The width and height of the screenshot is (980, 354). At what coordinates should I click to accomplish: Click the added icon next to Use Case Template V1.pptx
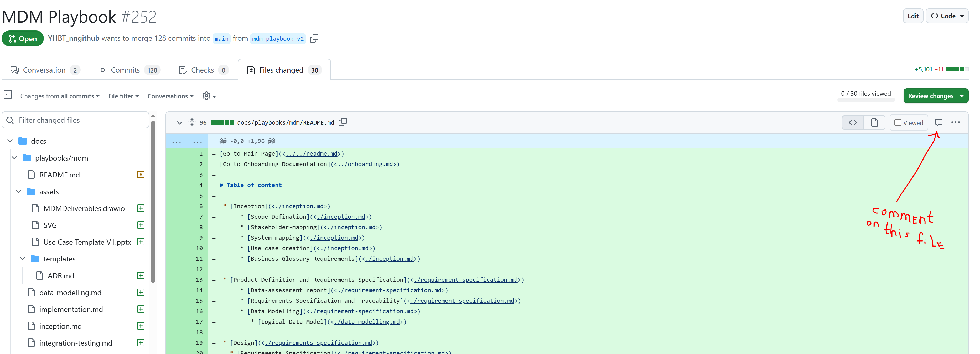coord(141,242)
